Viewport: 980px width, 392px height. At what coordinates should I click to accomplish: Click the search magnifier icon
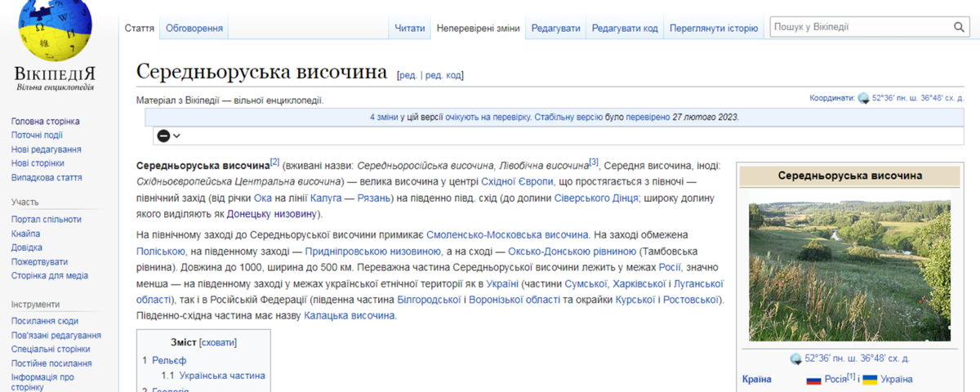coord(959,27)
